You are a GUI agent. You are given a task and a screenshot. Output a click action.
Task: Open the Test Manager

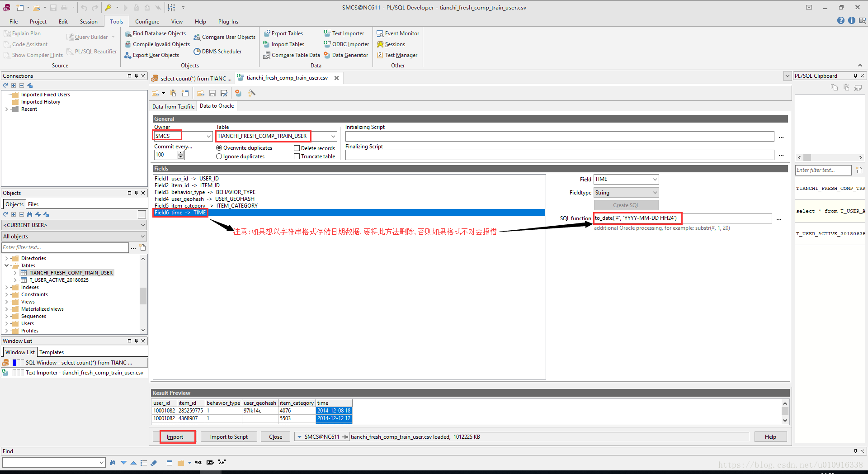coord(397,55)
